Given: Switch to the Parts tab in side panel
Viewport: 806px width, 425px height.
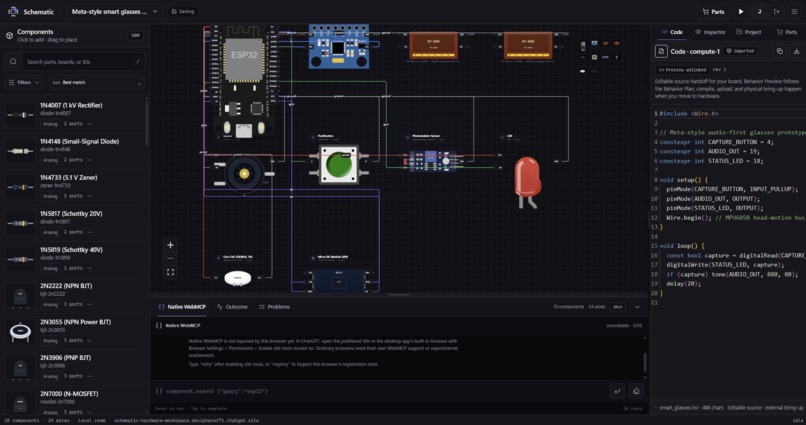Looking at the screenshot, I should pyautogui.click(x=786, y=32).
